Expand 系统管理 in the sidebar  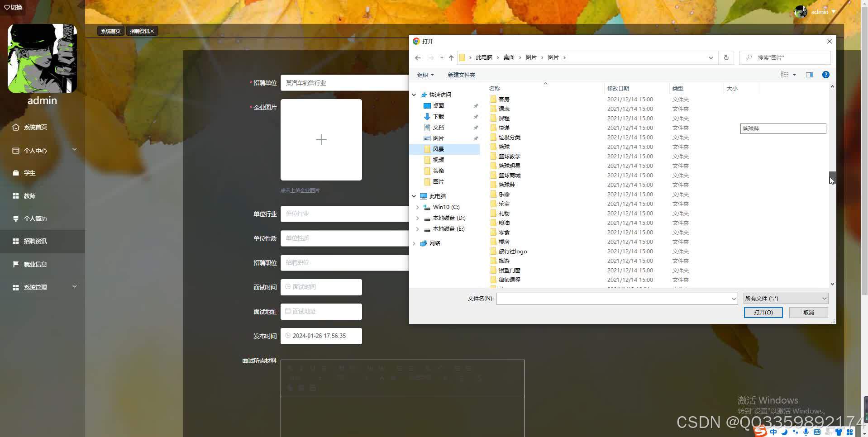[43, 287]
